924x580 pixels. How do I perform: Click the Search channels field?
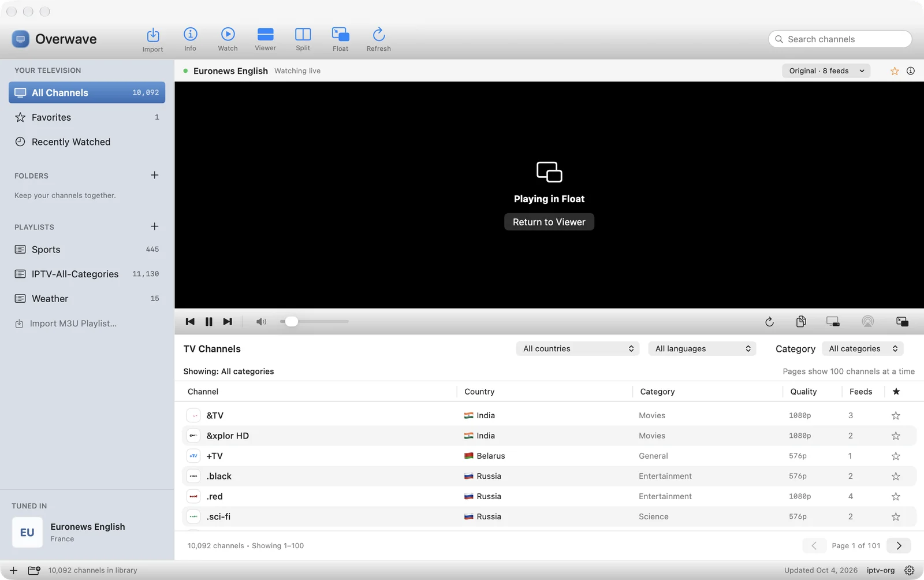[x=840, y=39]
